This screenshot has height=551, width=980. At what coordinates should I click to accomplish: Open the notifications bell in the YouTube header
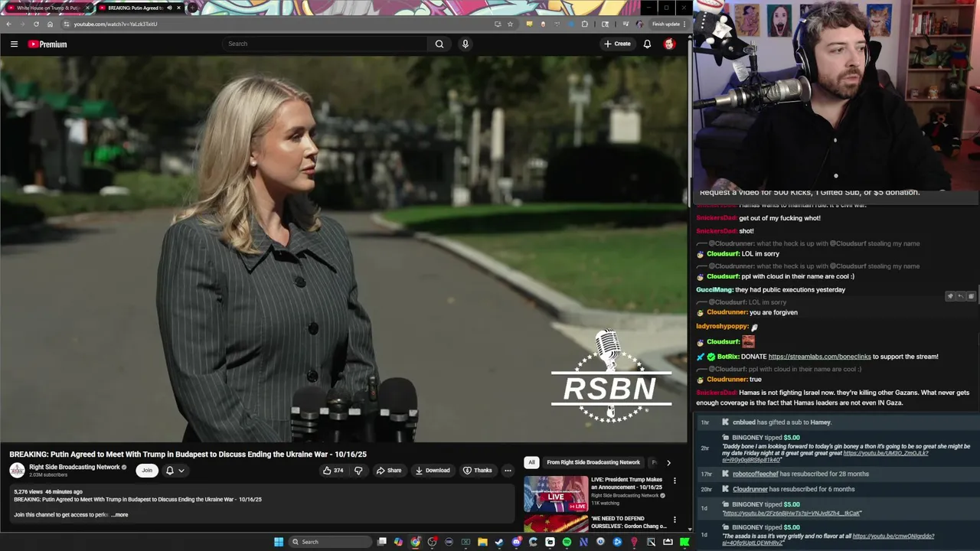647,44
